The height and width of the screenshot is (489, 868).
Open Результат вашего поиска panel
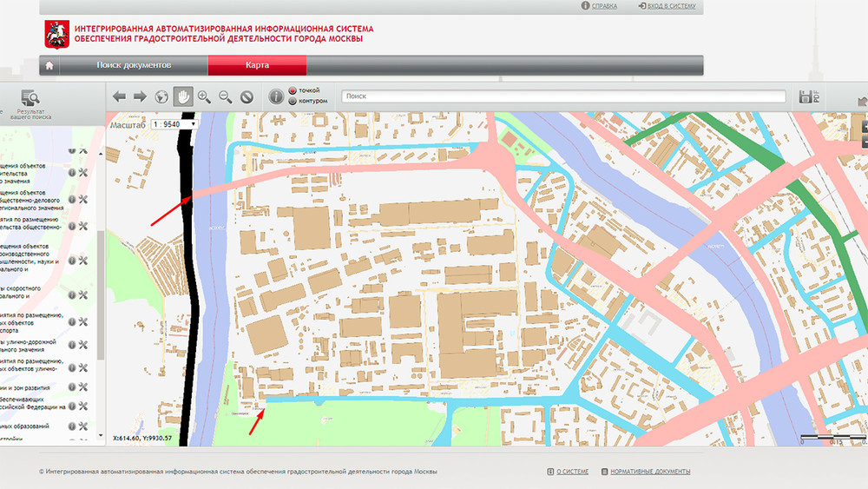click(x=30, y=105)
